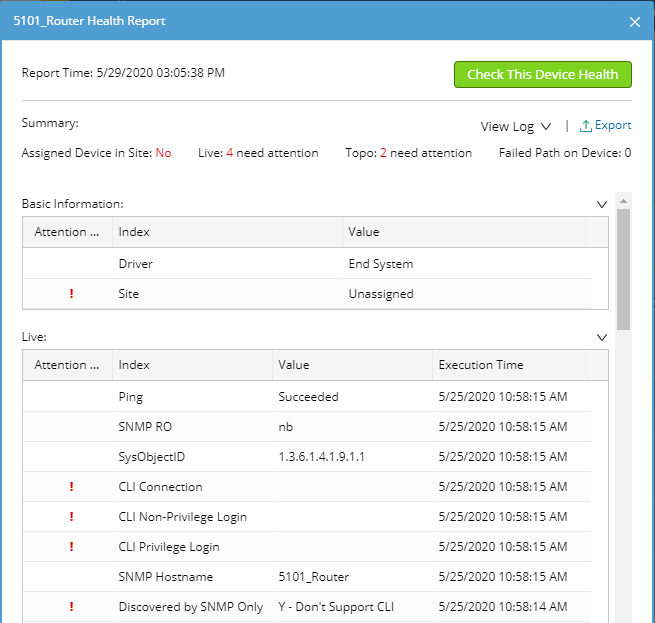Click the attention icon for CLI Connection
Image resolution: width=655 pixels, height=623 pixels.
71,486
